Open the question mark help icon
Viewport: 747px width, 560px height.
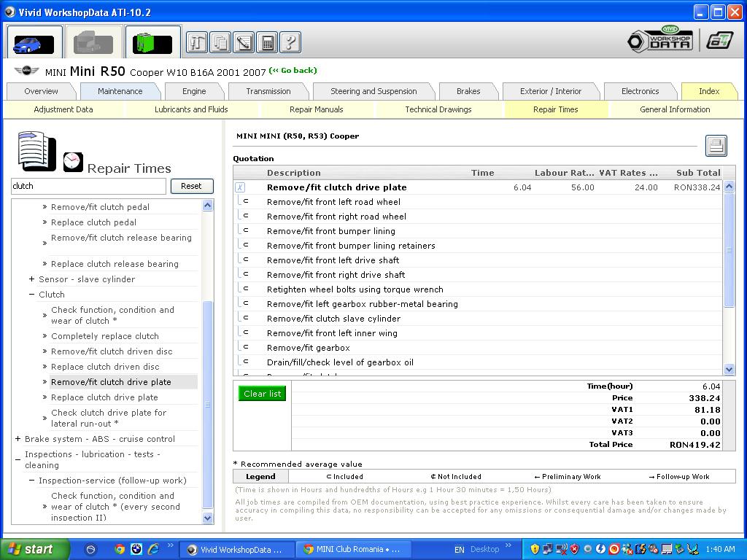click(290, 42)
